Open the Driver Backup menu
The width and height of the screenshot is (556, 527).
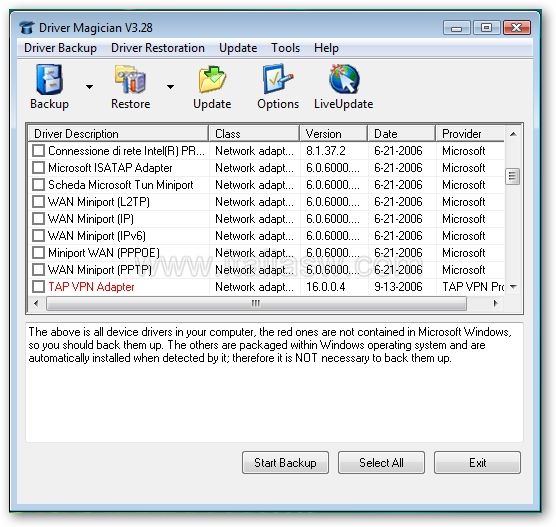60,48
